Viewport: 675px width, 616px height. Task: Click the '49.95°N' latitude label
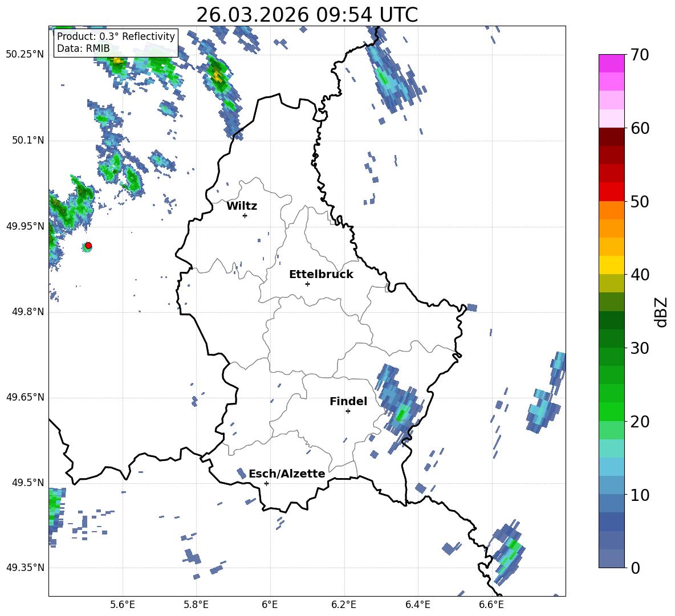pos(25,226)
